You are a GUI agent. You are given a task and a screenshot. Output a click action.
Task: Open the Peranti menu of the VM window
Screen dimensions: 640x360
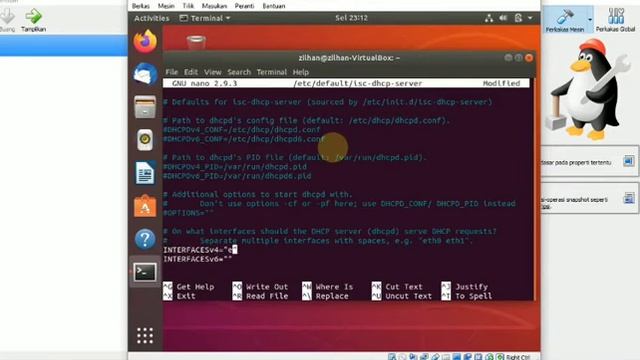pos(244,6)
